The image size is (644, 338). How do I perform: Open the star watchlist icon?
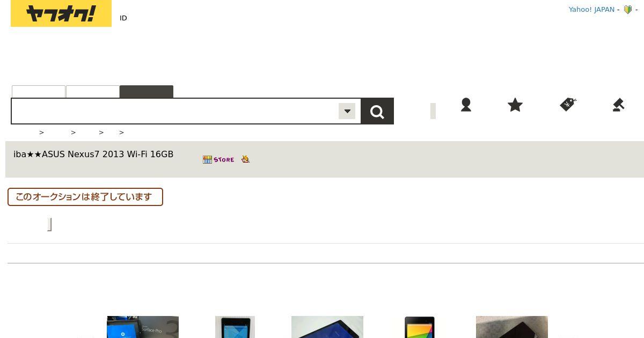coord(515,105)
